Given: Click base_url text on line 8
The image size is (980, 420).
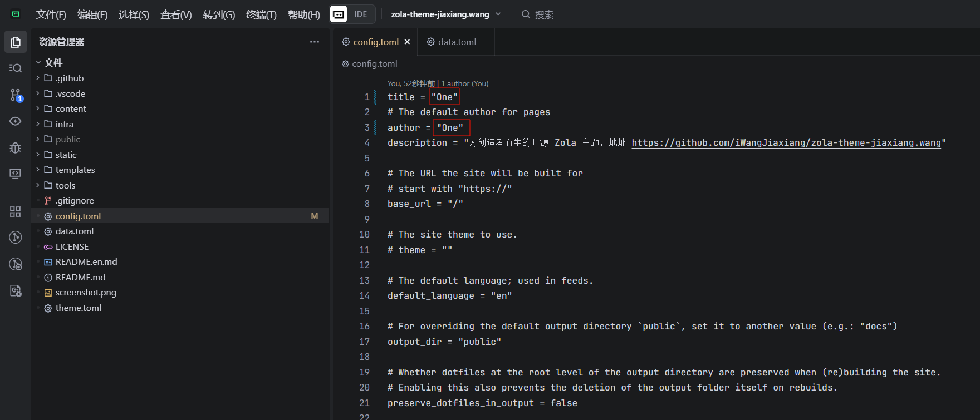Looking at the screenshot, I should (409, 204).
